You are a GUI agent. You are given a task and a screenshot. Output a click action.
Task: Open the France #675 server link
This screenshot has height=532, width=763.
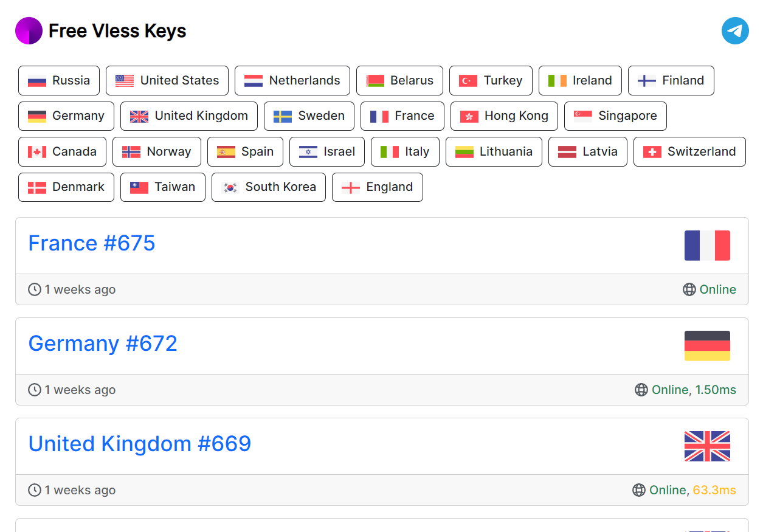point(91,243)
